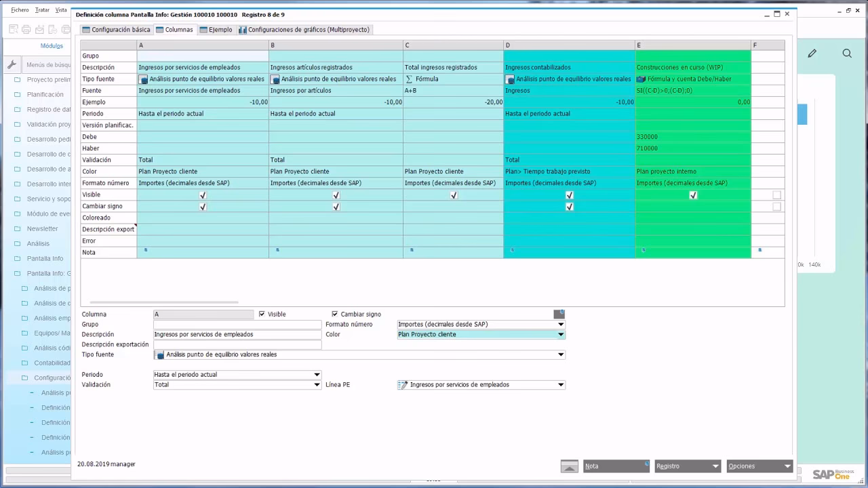Open the Línea PE dropdown
Screen dimensions: 868x488
click(x=560, y=385)
